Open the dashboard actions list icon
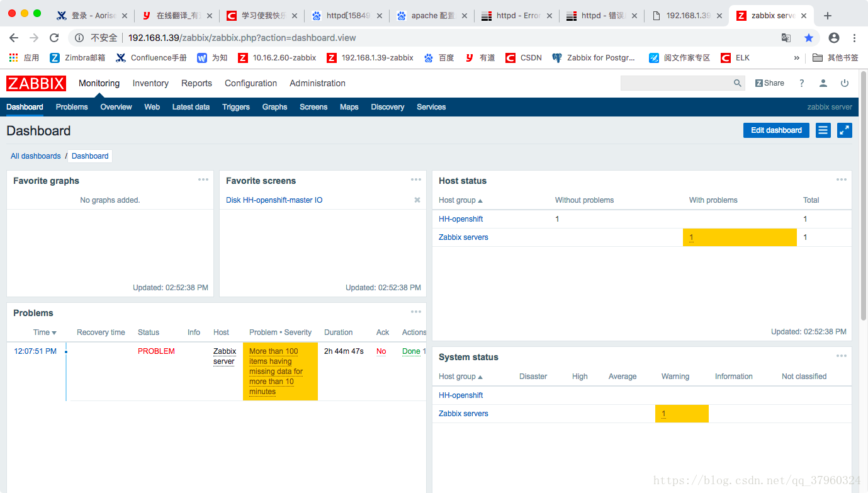 [x=823, y=130]
